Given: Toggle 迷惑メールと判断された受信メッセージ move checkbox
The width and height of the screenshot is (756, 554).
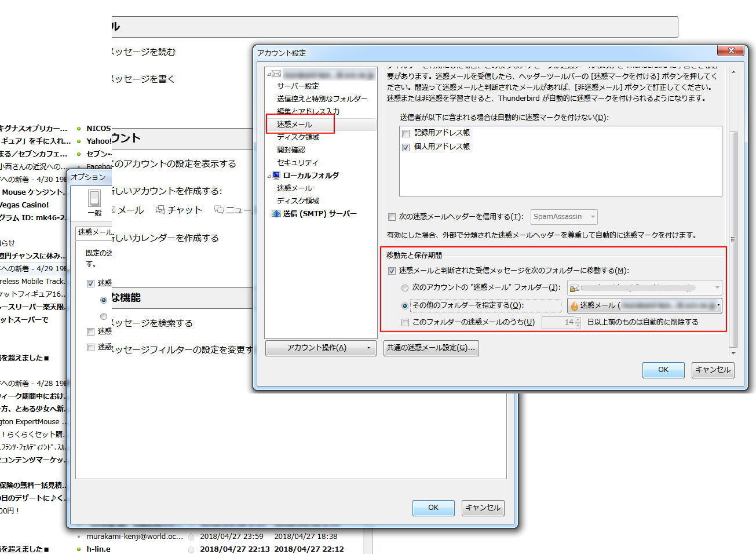Looking at the screenshot, I should [x=392, y=271].
